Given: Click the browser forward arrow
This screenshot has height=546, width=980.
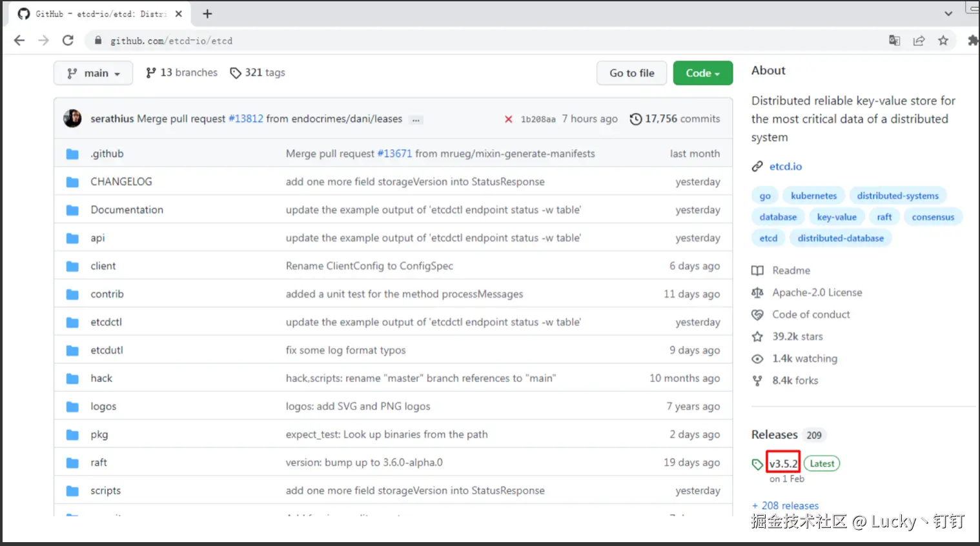Looking at the screenshot, I should pos(43,41).
